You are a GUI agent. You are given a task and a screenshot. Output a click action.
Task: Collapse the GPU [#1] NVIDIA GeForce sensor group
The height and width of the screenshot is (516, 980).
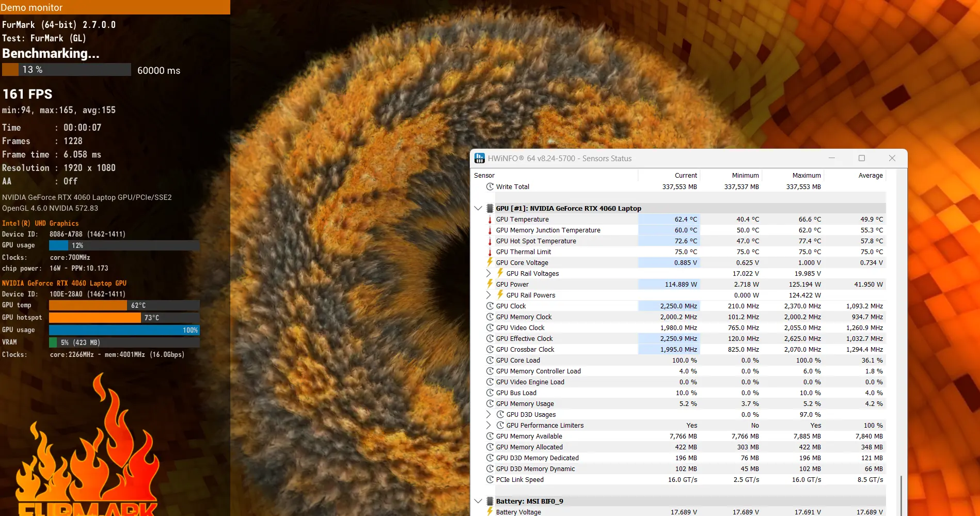478,208
